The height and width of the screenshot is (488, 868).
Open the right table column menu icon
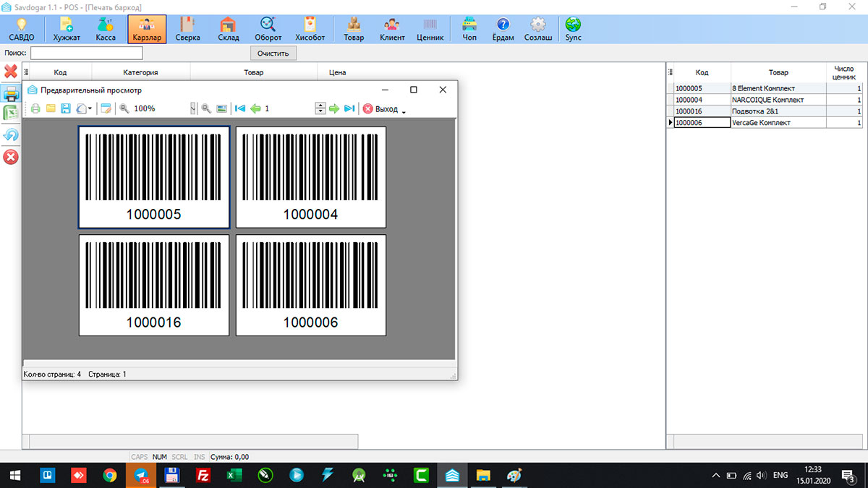coord(670,72)
